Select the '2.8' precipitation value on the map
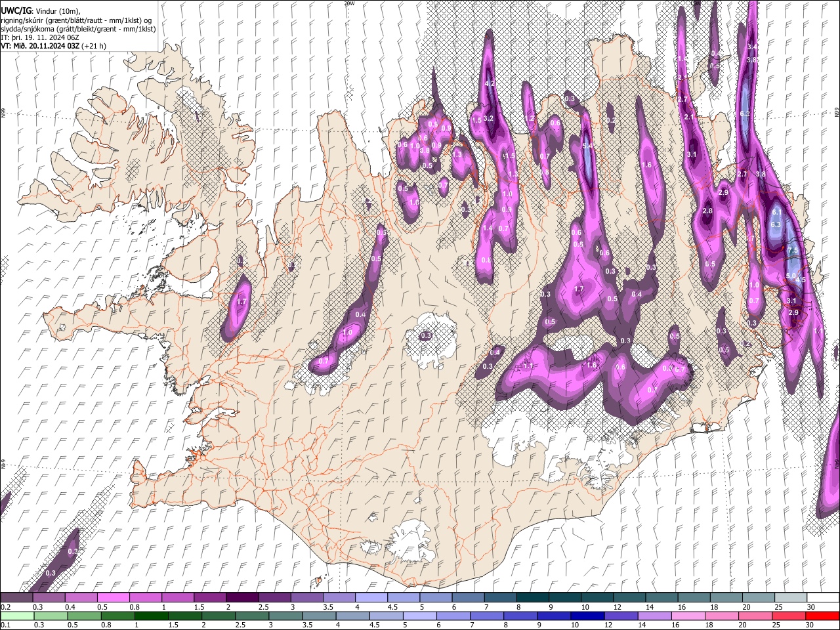Image resolution: width=840 pixels, height=630 pixels. click(707, 211)
